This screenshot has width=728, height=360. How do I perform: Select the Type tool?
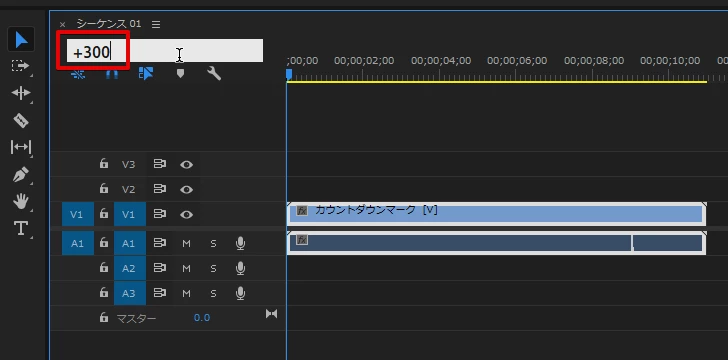pyautogui.click(x=20, y=229)
